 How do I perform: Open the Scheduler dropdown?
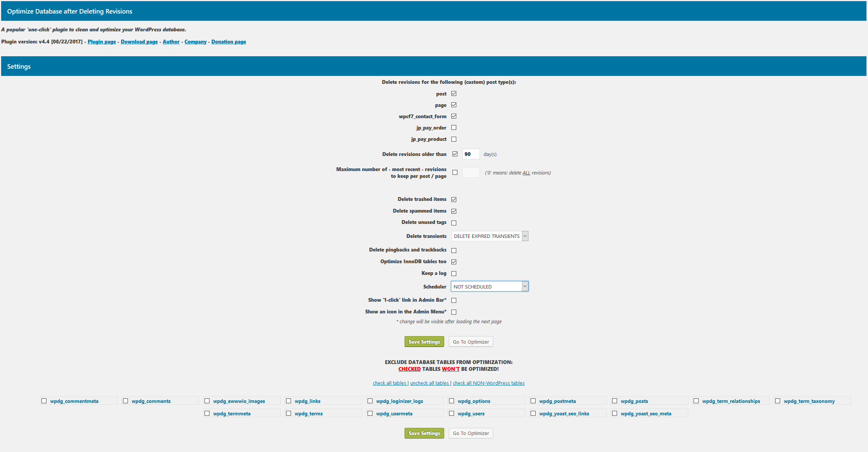pyautogui.click(x=489, y=287)
